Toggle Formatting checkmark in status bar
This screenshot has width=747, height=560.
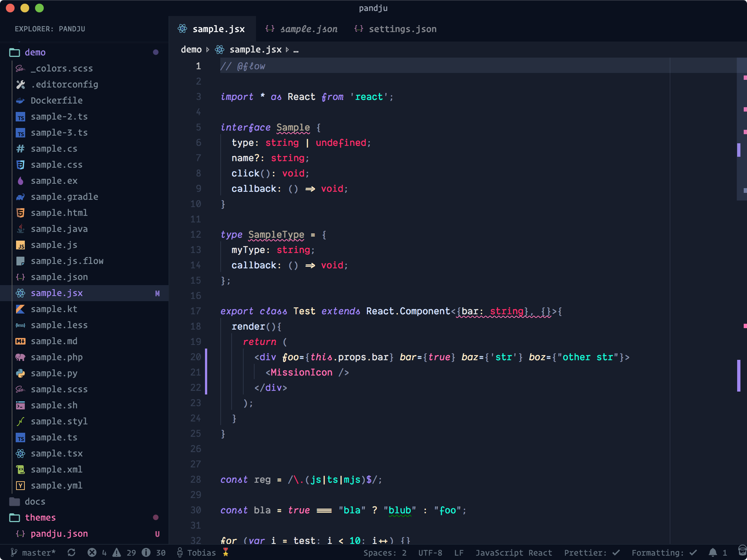pyautogui.click(x=664, y=552)
